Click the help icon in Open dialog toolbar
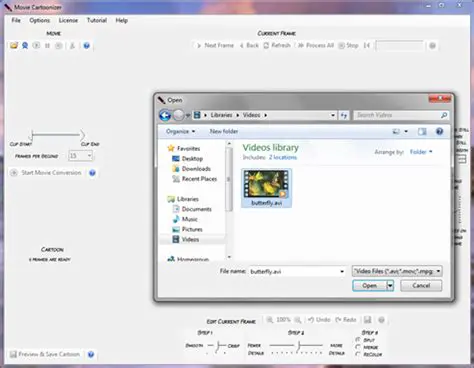474x368 pixels. tap(440, 131)
